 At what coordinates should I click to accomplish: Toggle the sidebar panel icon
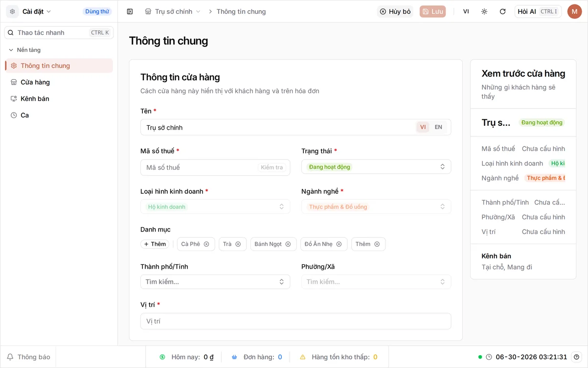click(x=130, y=11)
